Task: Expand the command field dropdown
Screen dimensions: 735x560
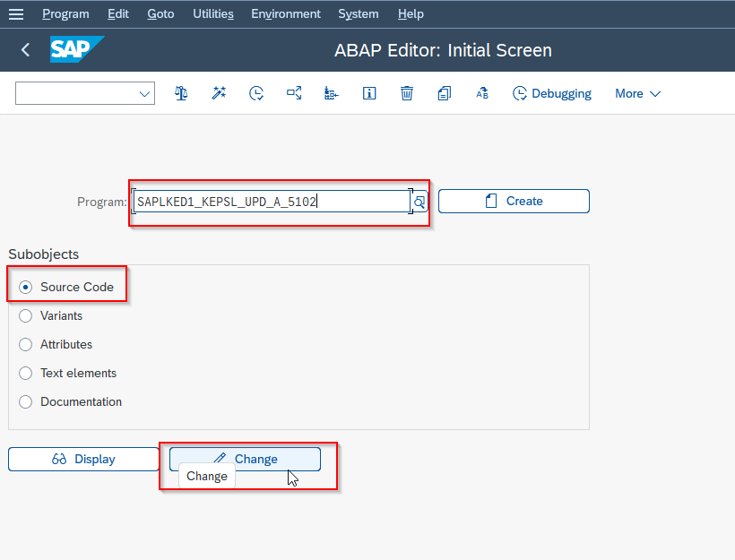Action: click(143, 93)
